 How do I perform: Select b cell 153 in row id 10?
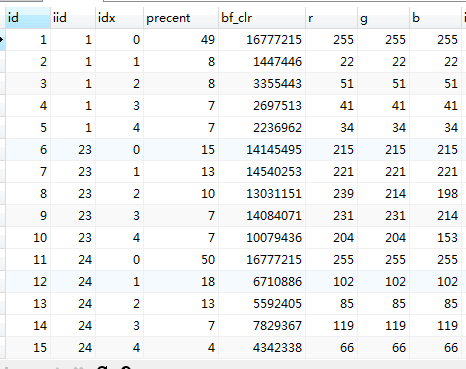click(x=435, y=238)
